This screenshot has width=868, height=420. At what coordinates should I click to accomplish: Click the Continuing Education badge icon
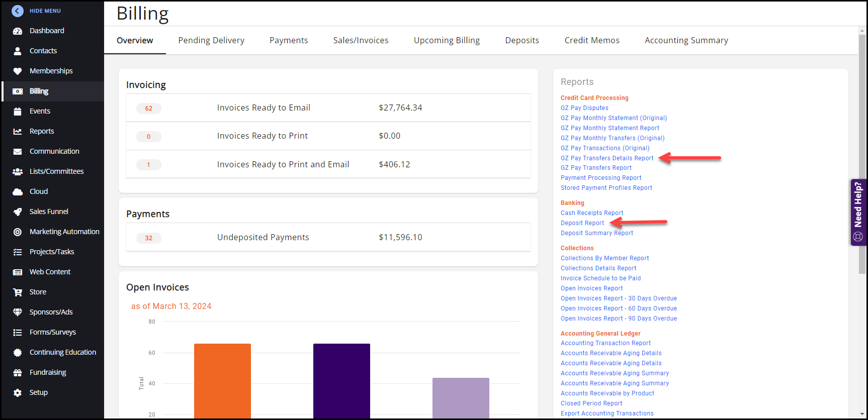tap(18, 352)
